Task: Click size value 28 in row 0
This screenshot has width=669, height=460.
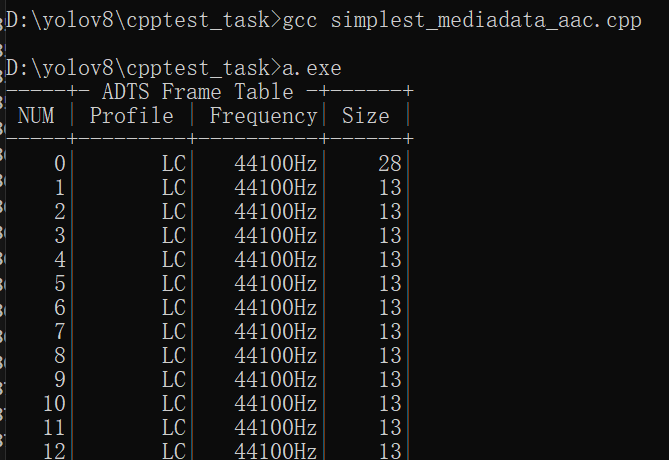Action: pos(390,164)
